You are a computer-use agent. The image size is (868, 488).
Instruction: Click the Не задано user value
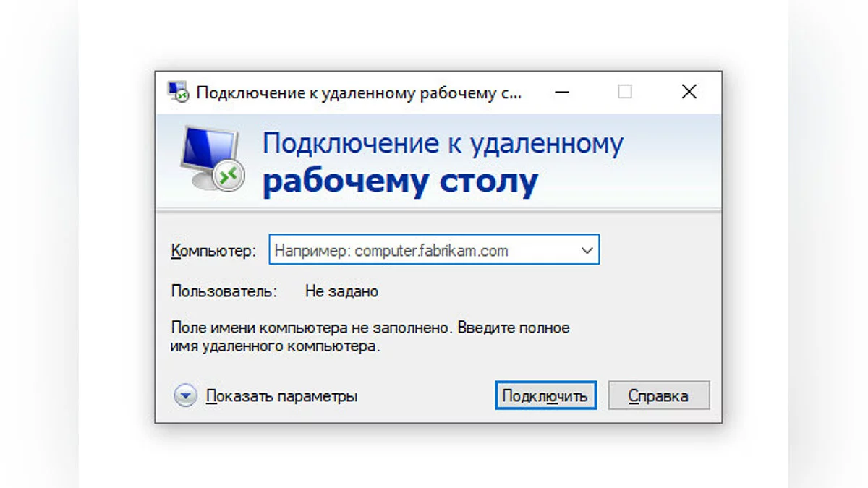point(341,292)
